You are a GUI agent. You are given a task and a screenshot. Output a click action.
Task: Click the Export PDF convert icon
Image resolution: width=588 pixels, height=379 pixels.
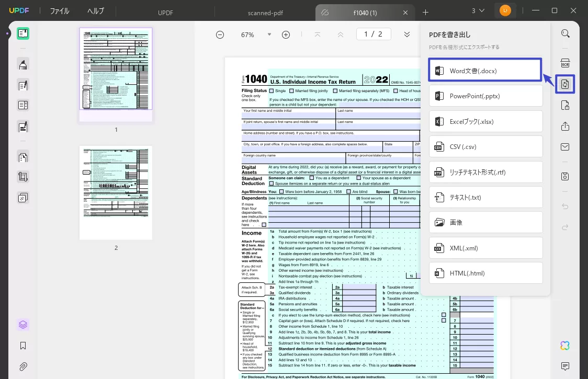[565, 84]
